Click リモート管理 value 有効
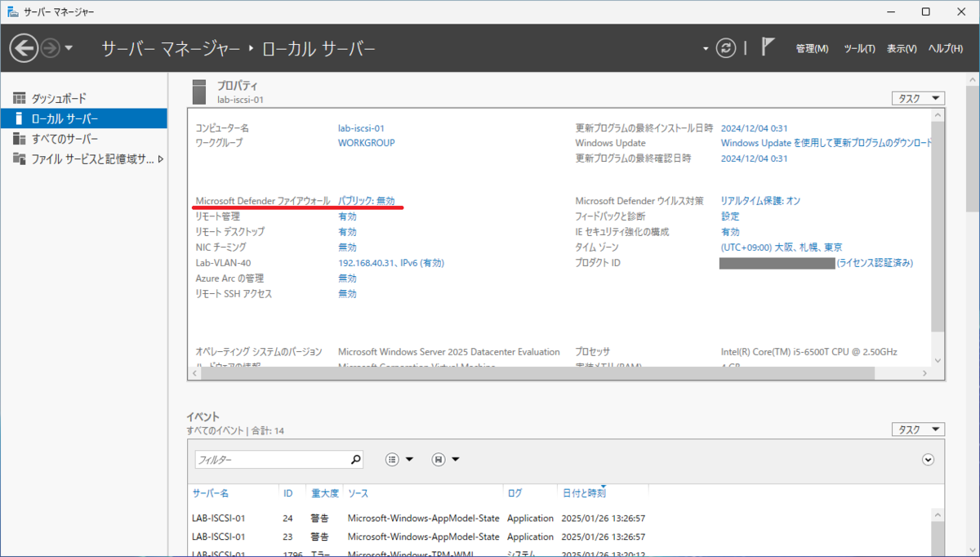Image resolution: width=980 pixels, height=557 pixels. pyautogui.click(x=347, y=216)
